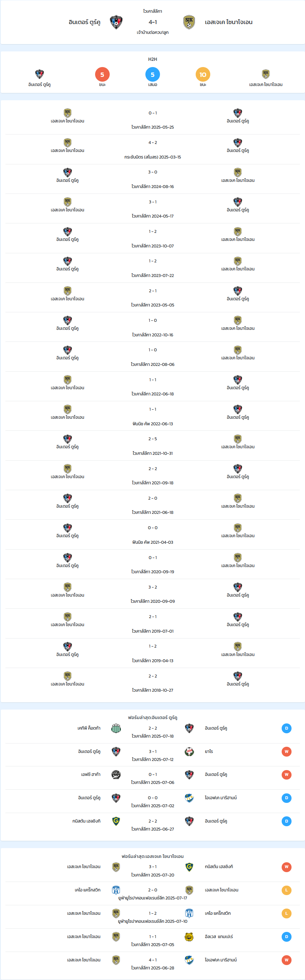The height and width of the screenshot is (980, 305).
Task: Click KTP Kotka green striped logo
Action: (116, 728)
